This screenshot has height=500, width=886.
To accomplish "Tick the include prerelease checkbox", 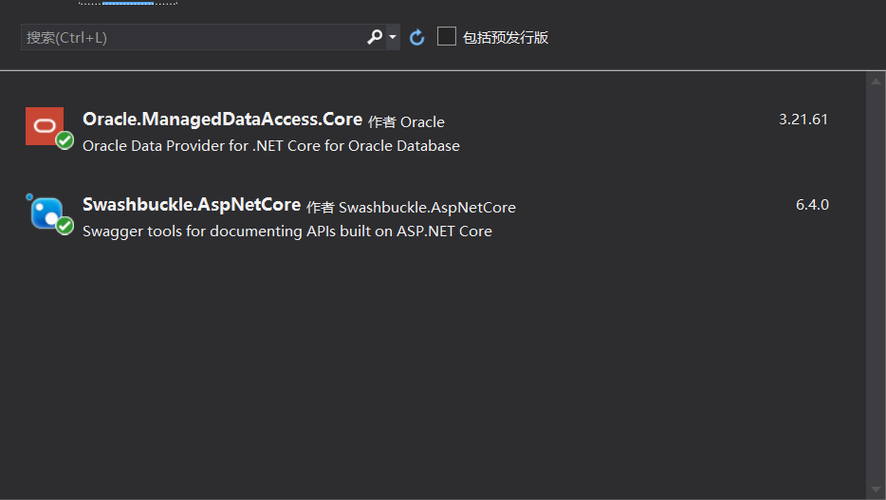I will [x=447, y=37].
